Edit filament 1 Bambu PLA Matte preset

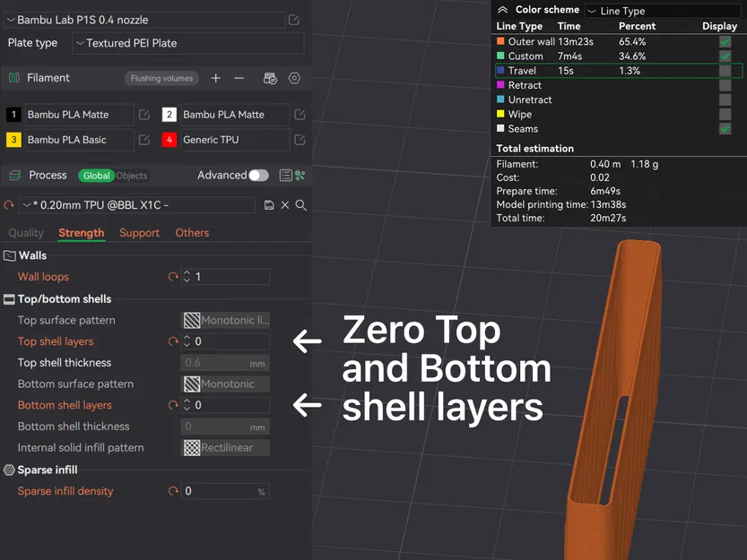click(x=144, y=115)
